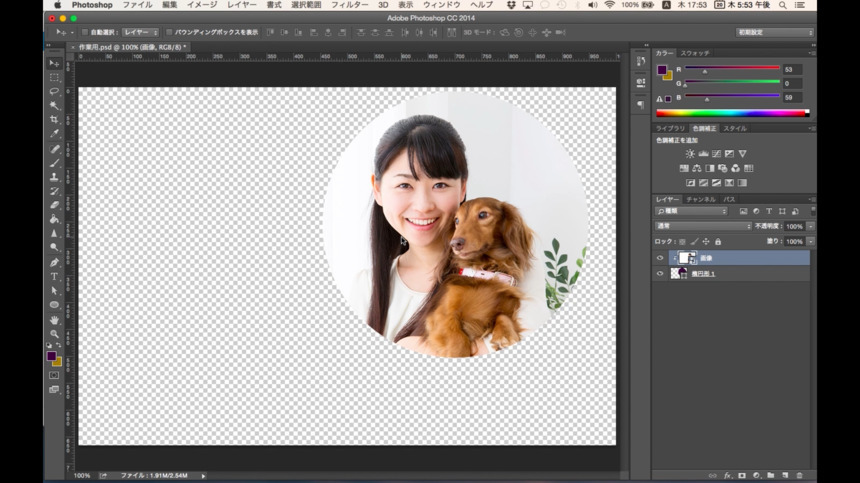Viewport: 860px width, 483px height.
Task: Change screen mode icon in toolbox
Action: pyautogui.click(x=54, y=389)
